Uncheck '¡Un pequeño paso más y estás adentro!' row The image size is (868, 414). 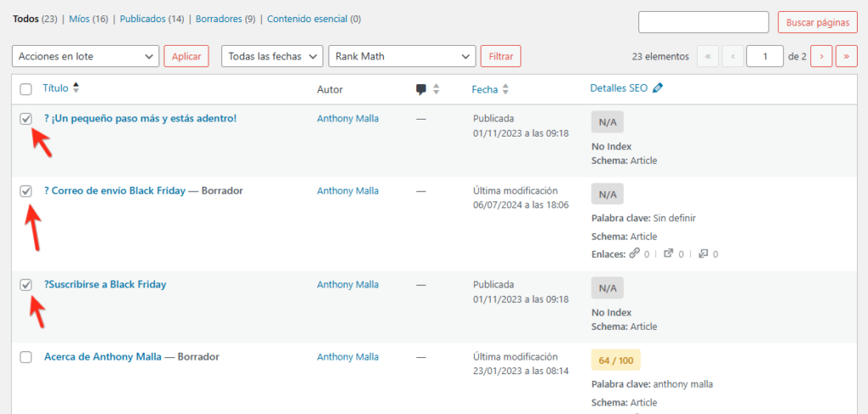coord(25,119)
